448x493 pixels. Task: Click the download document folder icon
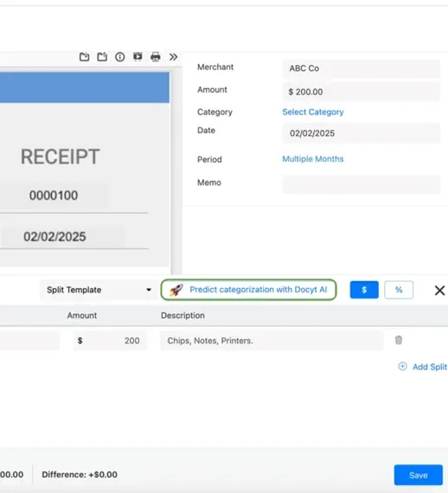[84, 57]
